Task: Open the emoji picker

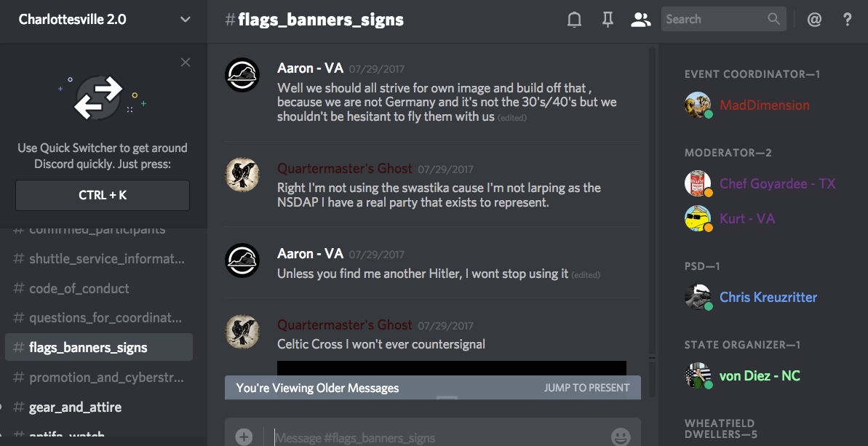Action: pos(620,437)
